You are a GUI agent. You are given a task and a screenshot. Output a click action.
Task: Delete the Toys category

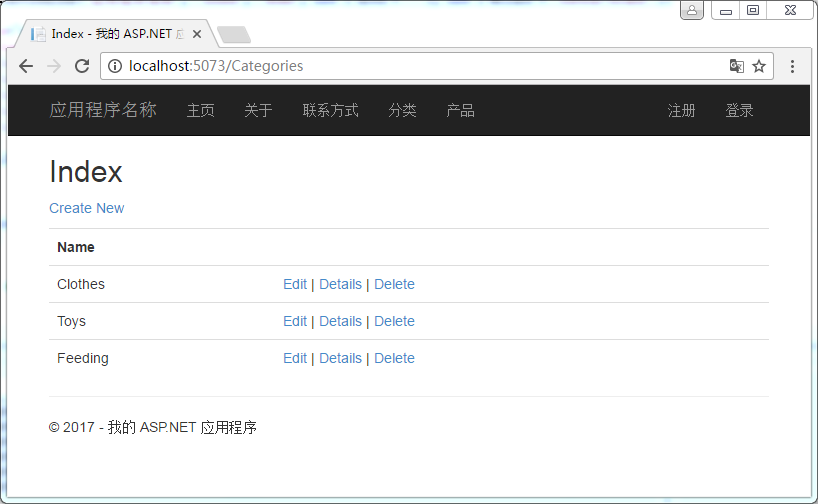(394, 321)
